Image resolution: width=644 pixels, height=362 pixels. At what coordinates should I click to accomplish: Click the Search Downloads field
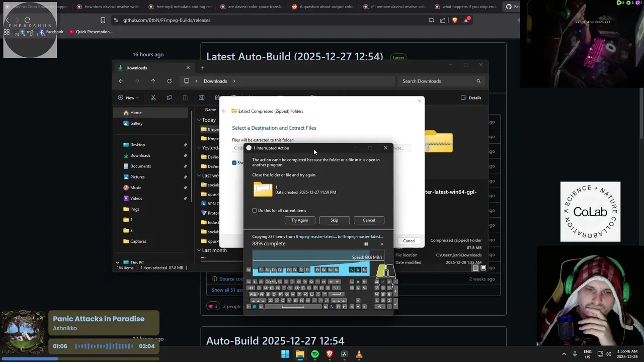[441, 81]
